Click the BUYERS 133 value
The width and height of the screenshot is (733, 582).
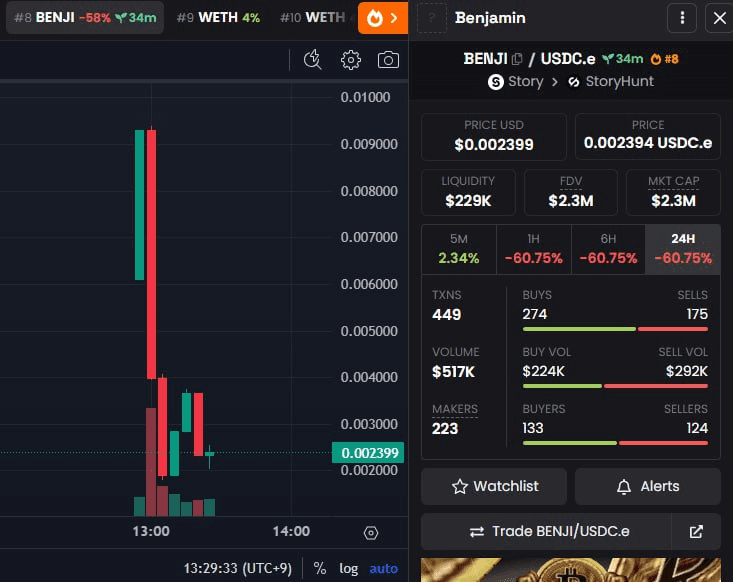(x=533, y=428)
